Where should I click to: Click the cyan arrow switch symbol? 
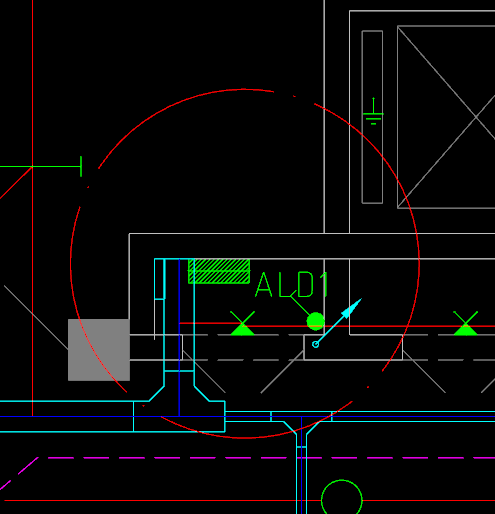pyautogui.click(x=337, y=323)
